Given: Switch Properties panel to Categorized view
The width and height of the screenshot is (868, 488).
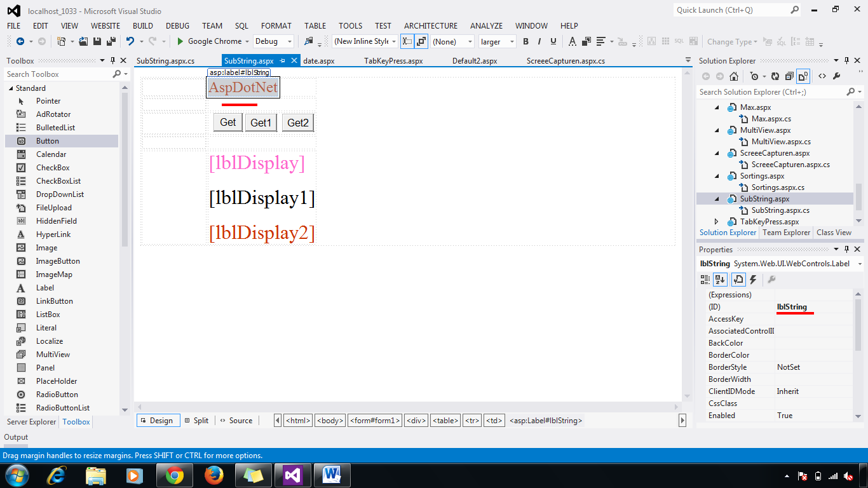Looking at the screenshot, I should click(705, 280).
